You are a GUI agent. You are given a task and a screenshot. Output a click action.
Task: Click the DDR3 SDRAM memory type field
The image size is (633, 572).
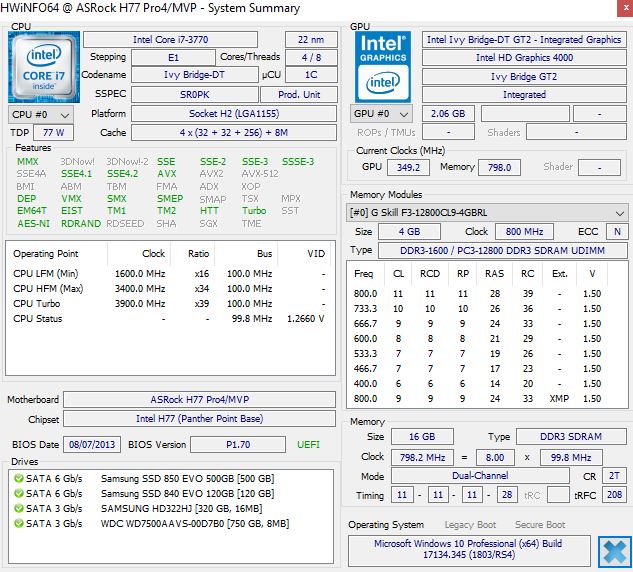(571, 437)
